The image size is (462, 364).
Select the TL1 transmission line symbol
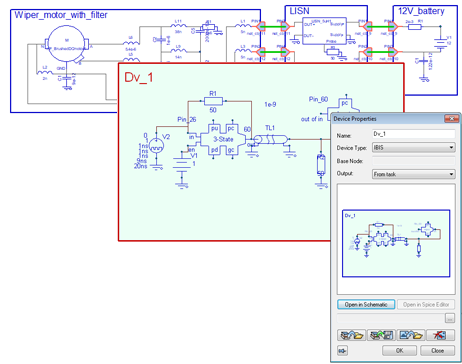tap(270, 139)
